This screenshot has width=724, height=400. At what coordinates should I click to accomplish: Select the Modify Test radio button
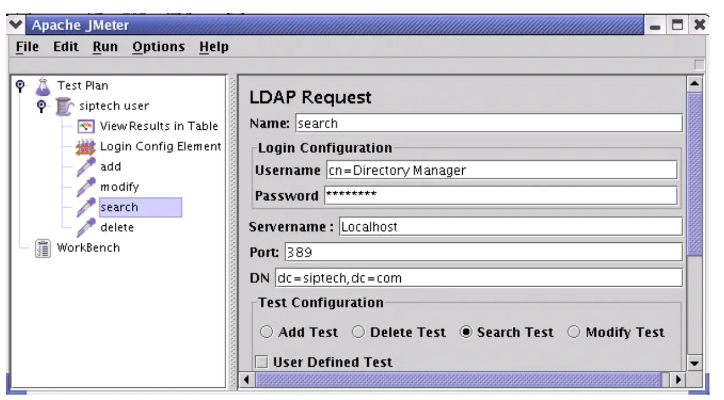click(x=574, y=332)
